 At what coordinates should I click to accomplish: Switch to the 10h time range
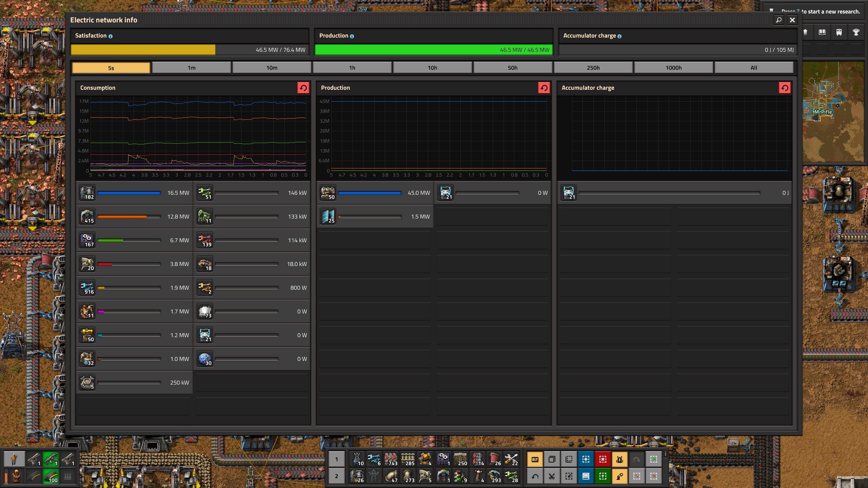pyautogui.click(x=433, y=68)
